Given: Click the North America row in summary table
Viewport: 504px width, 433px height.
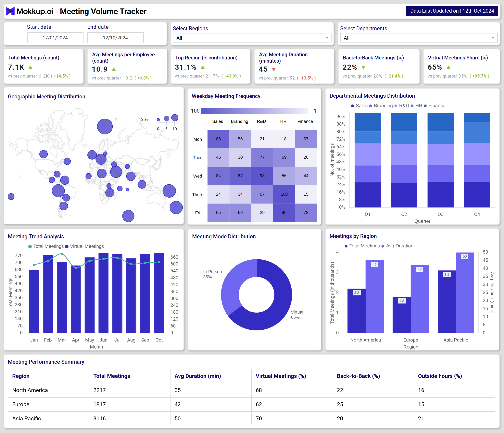Looking at the screenshot, I should (252, 390).
